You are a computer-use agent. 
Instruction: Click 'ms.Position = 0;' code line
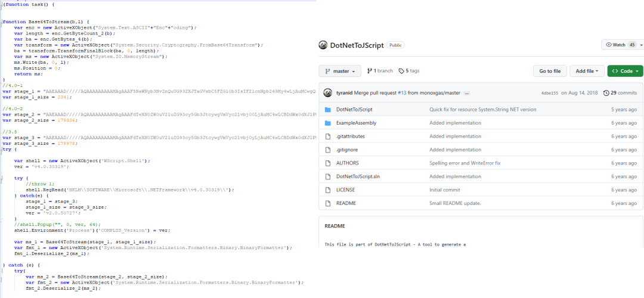37,68
